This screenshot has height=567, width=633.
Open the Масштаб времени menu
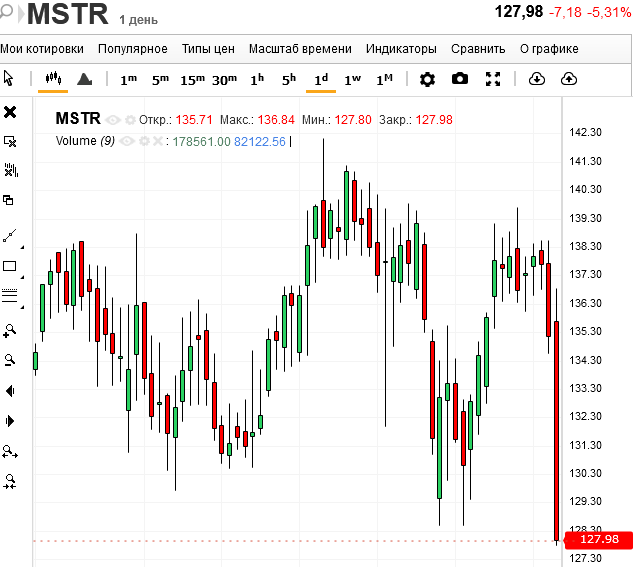[x=300, y=49]
